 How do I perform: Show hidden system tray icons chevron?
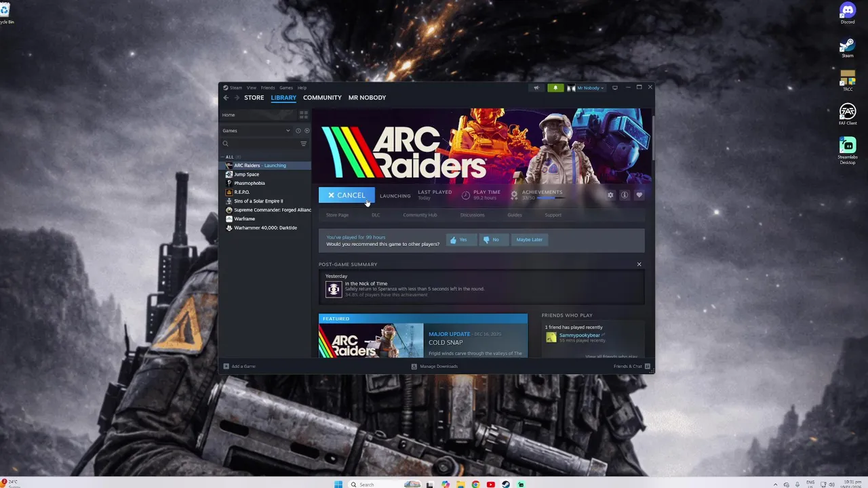(x=776, y=484)
